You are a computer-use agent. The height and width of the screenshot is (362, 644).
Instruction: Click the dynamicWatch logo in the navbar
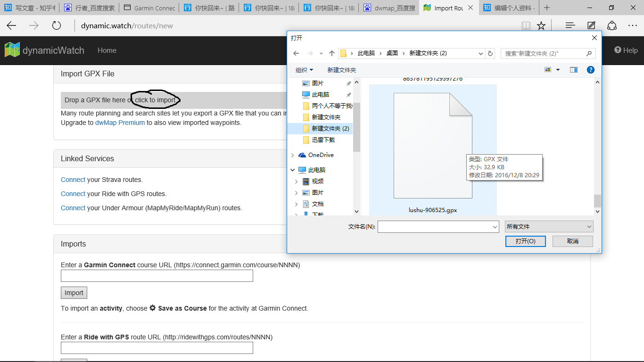(44, 50)
